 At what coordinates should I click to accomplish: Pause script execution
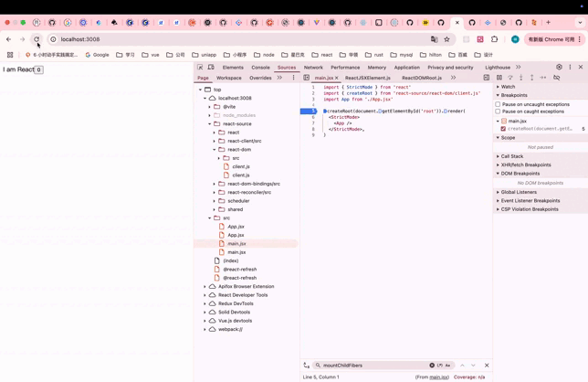point(499,78)
